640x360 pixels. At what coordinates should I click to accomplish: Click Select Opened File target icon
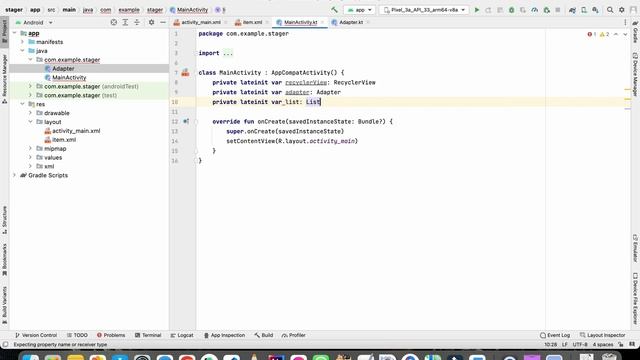pos(113,22)
